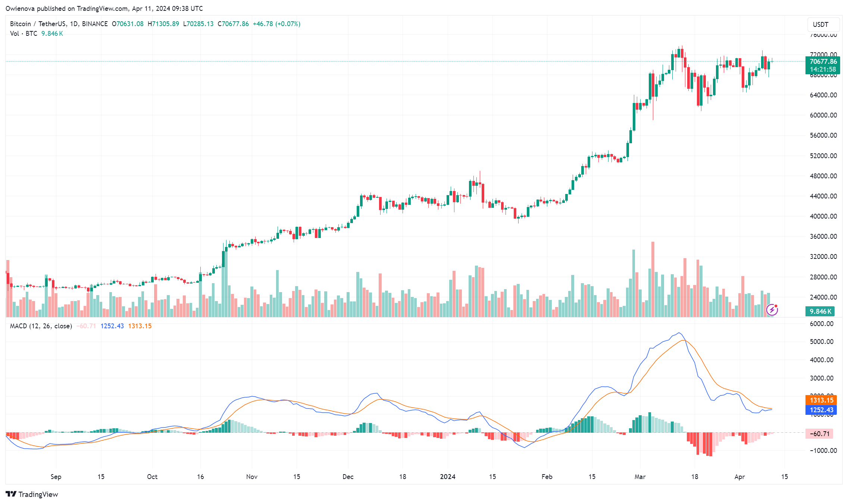
Task: Click the Owienova published header text
Action: (x=104, y=8)
